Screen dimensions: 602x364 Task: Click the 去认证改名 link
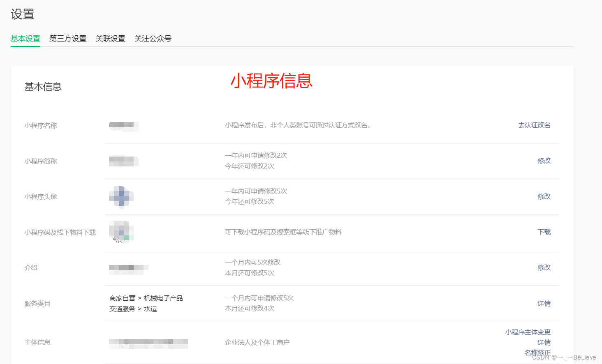[535, 125]
